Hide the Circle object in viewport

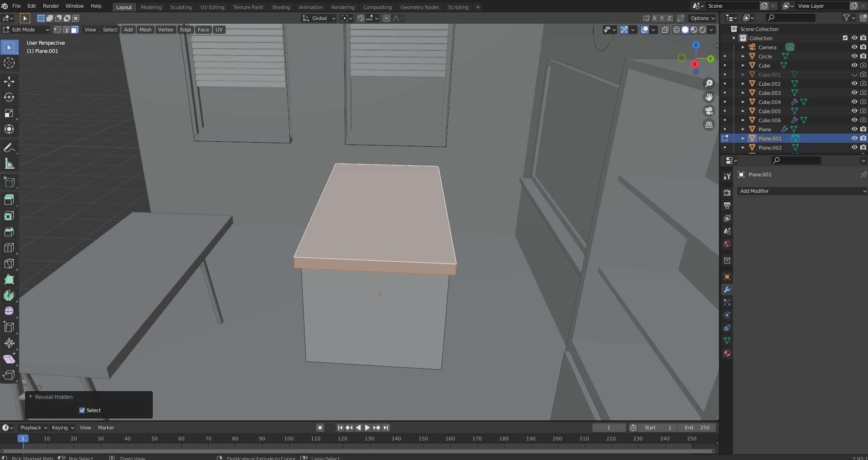click(854, 56)
